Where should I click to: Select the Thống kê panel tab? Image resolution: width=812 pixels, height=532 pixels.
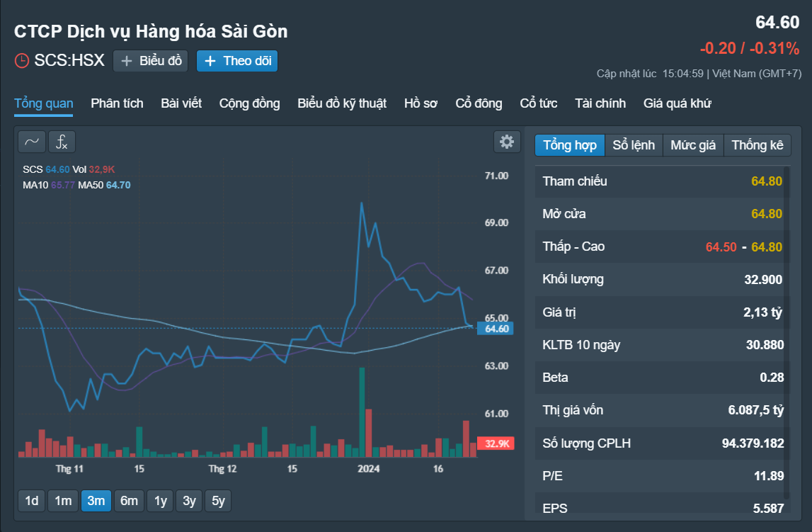click(x=757, y=145)
